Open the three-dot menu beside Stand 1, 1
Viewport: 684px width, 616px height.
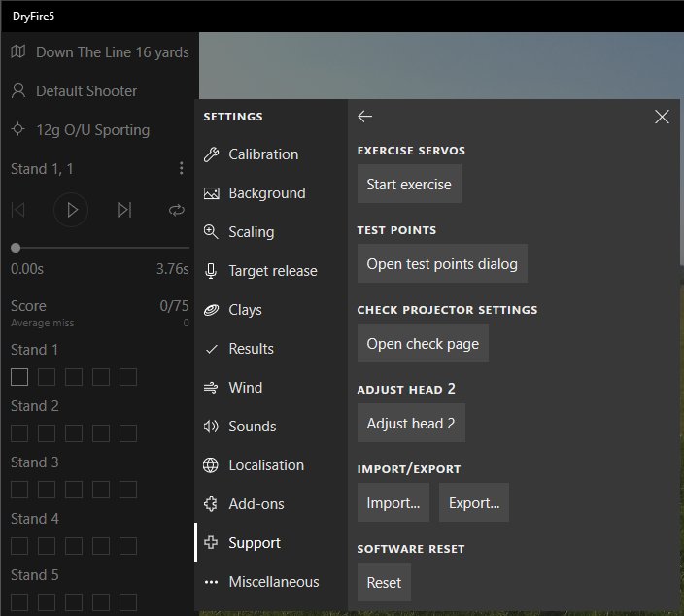(x=181, y=169)
